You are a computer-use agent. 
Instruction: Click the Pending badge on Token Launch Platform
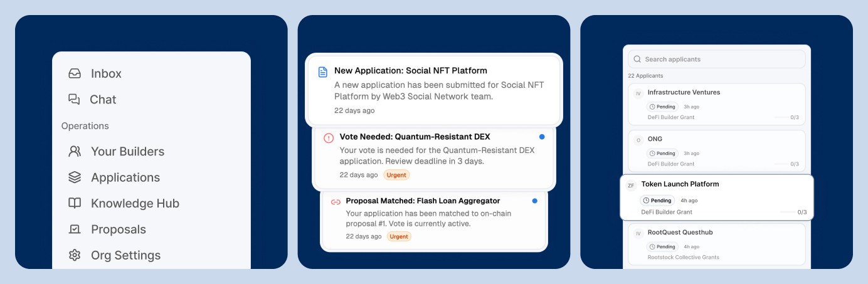pos(657,201)
